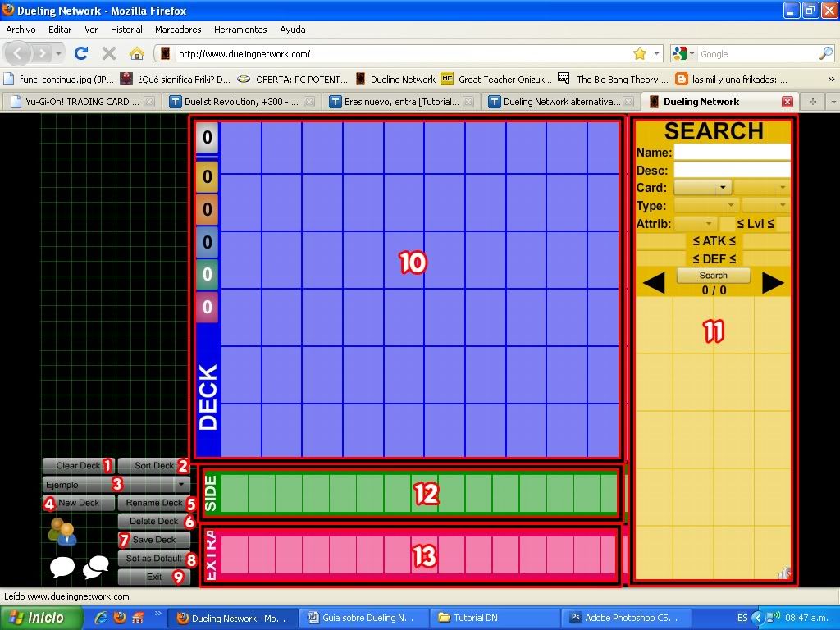Screen dimensions: 840x630
Task: Switch to Yu-Gi-Oh! TRADING CARD tab
Action: [x=81, y=102]
